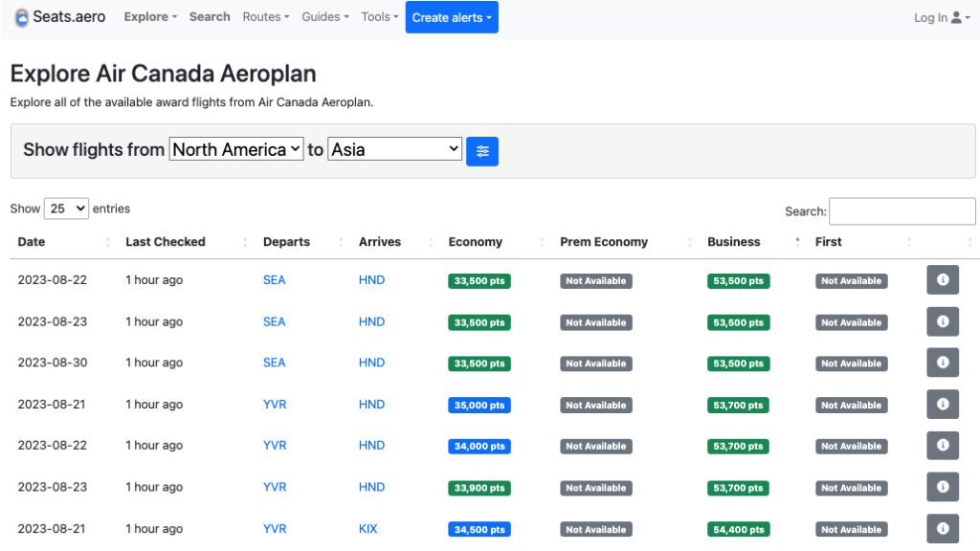Open details icon for the YVR–KIX flight
Screen dimensions: 980x551
943,528
